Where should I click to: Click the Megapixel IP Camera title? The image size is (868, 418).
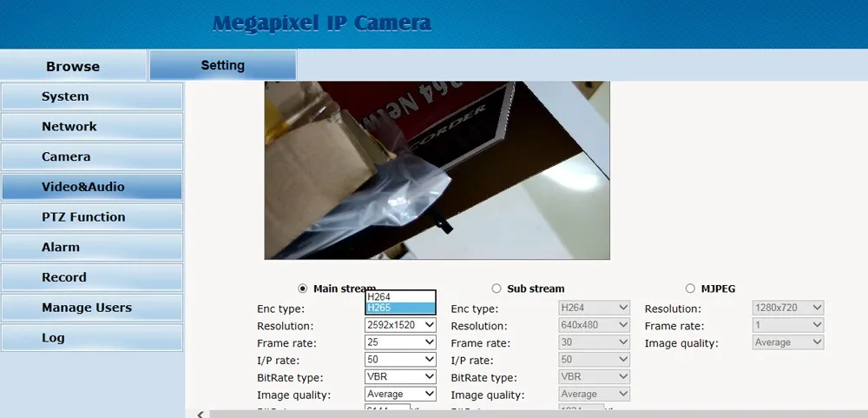point(322,23)
